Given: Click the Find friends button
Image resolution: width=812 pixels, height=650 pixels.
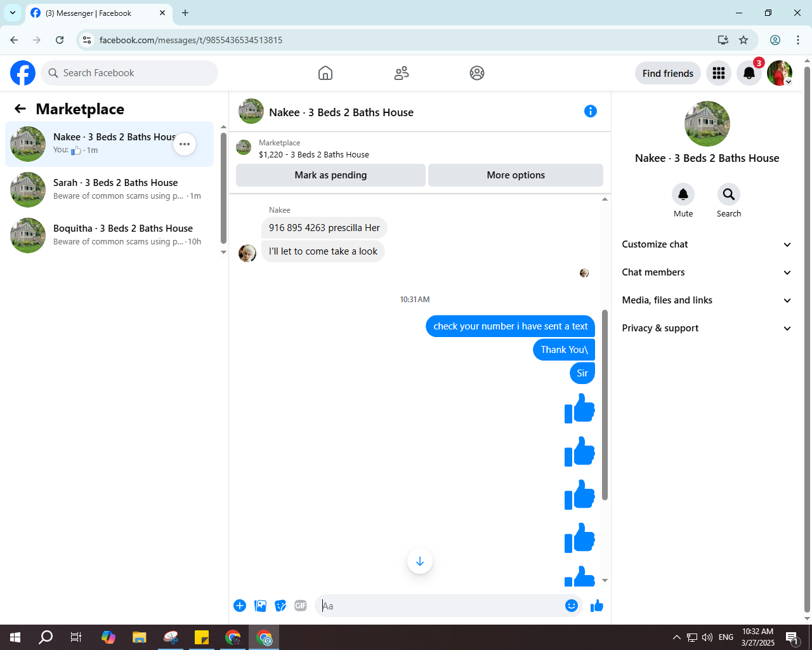Looking at the screenshot, I should click(668, 73).
